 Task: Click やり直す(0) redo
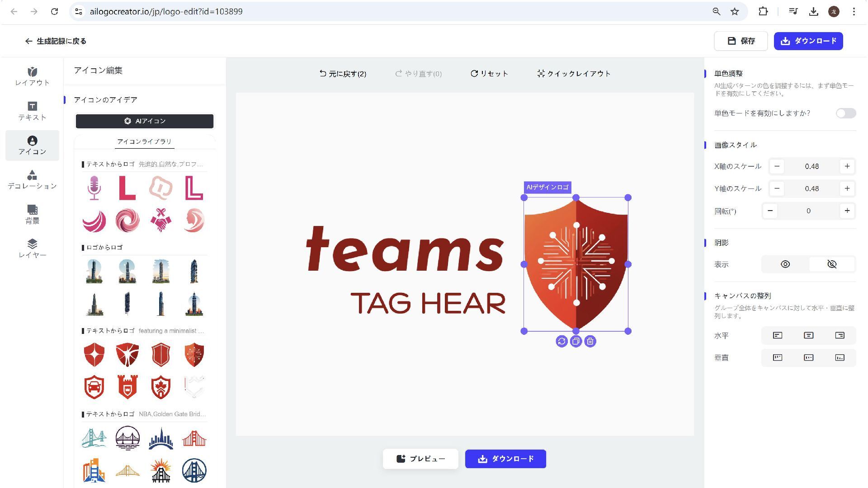[x=419, y=74]
